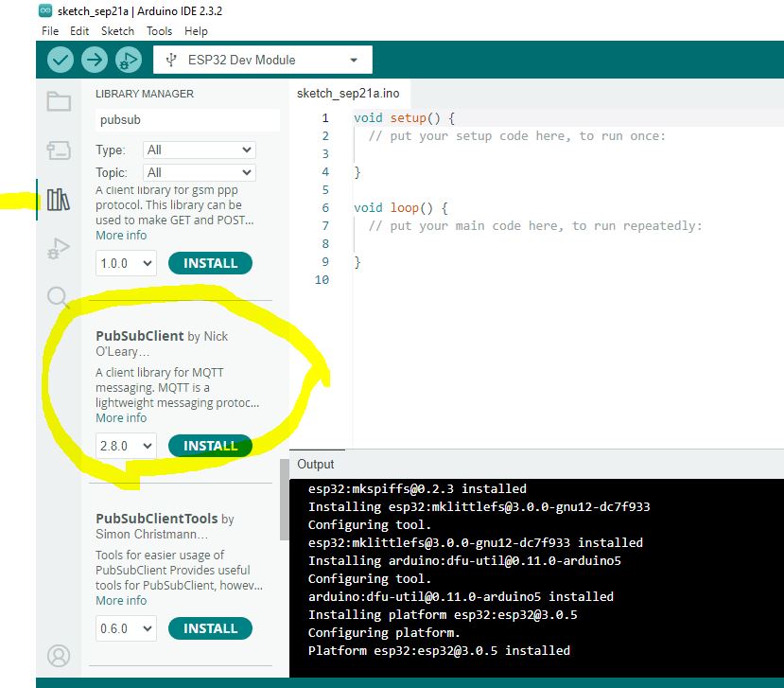Click the void loop() code line

click(401, 207)
